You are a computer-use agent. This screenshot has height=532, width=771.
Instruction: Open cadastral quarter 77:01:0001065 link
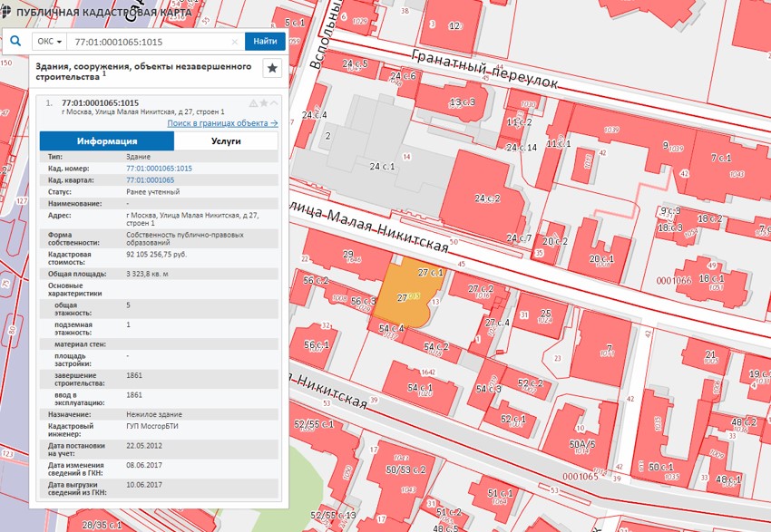(150, 180)
